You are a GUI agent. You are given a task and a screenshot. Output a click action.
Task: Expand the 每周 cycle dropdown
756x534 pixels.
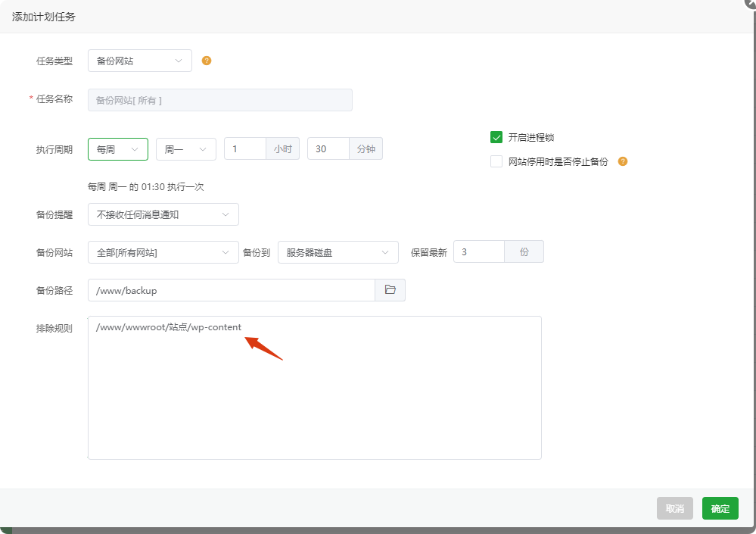coord(118,149)
